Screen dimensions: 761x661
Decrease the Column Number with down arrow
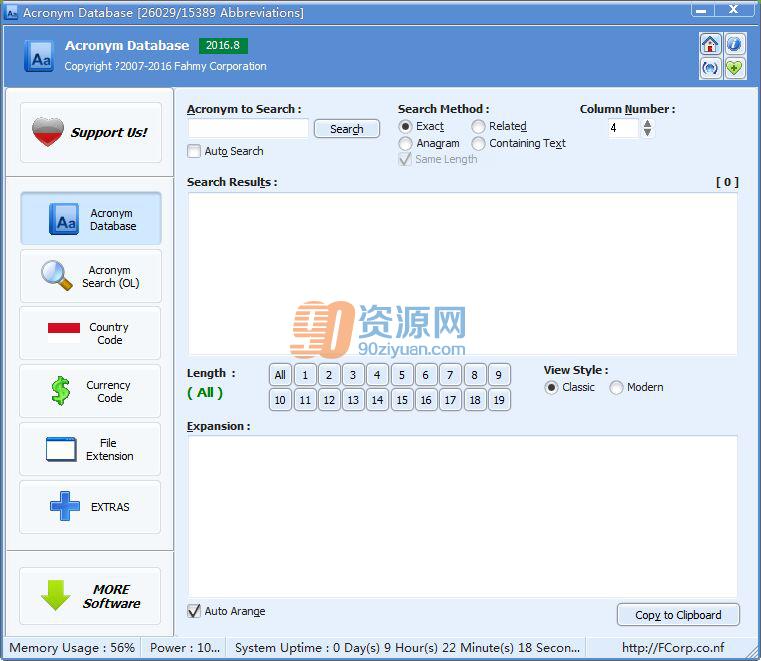point(647,132)
